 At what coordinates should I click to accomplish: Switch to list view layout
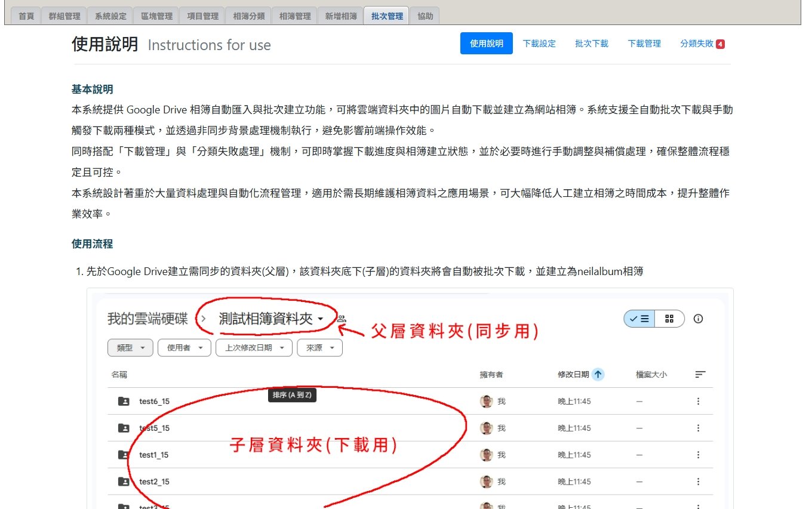point(639,319)
